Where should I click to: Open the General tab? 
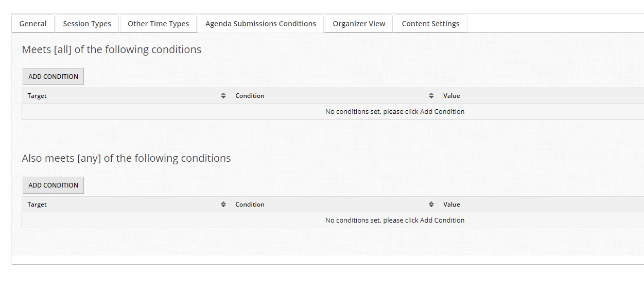pyautogui.click(x=33, y=24)
